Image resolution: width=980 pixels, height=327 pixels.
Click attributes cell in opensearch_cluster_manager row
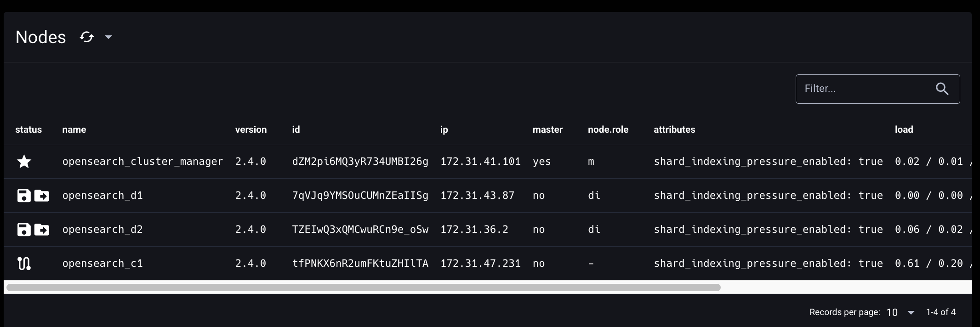[768, 162]
